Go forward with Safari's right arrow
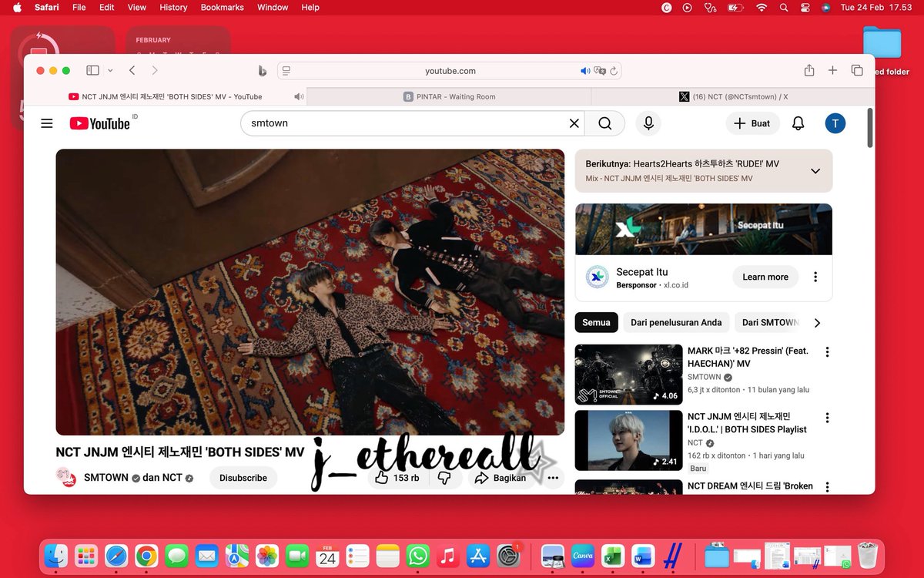The width and height of the screenshot is (924, 578). 155,70
